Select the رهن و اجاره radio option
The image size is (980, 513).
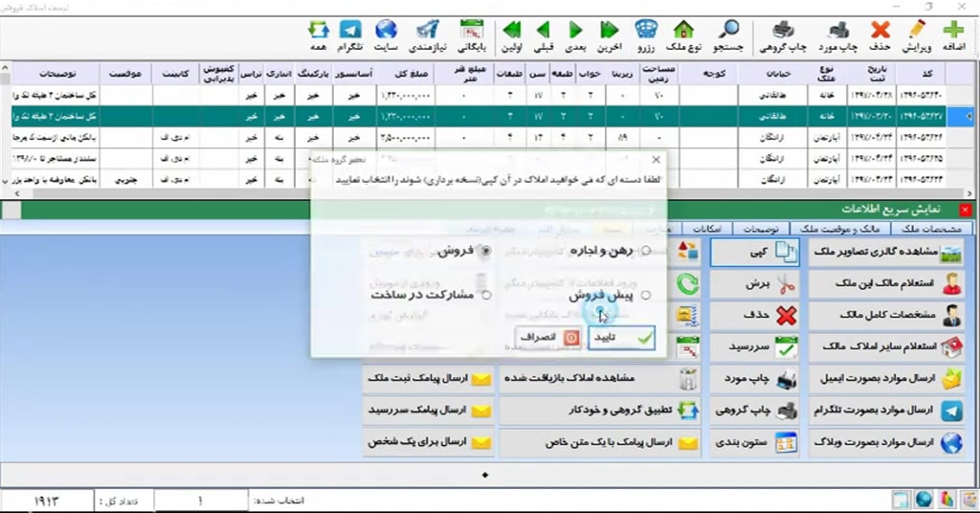pos(646,251)
